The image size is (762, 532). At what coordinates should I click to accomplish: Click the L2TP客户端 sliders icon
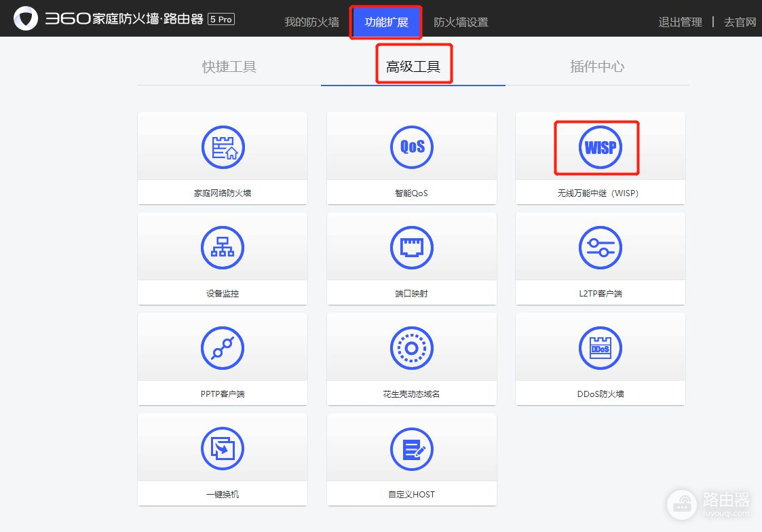[x=600, y=248]
